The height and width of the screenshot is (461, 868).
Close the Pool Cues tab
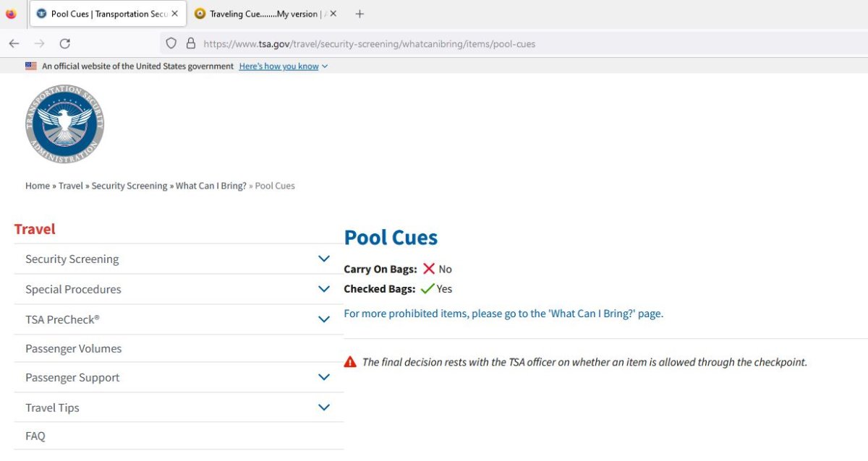tap(174, 14)
